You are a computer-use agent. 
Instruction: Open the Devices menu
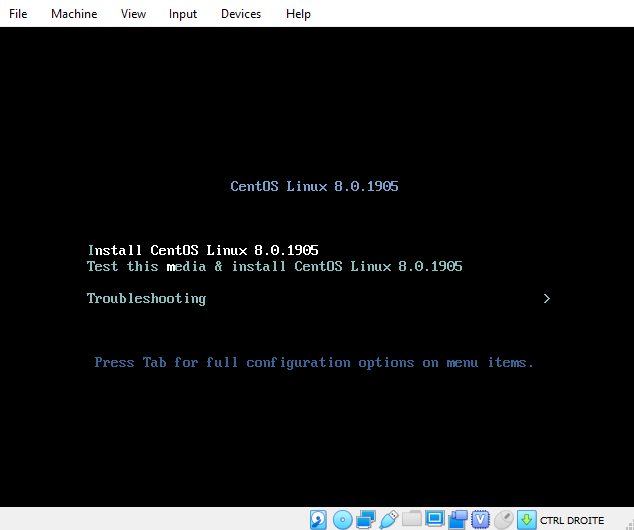click(x=241, y=14)
